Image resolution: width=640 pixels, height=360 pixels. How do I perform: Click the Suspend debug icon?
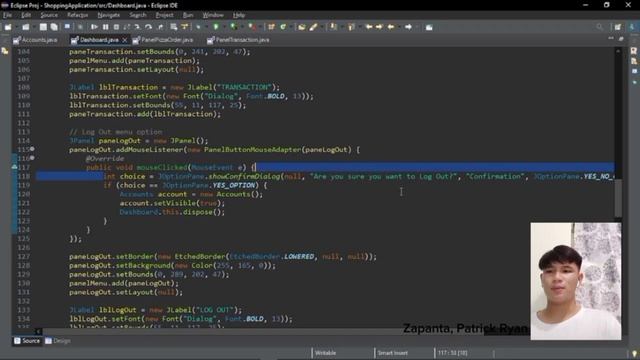[105, 27]
